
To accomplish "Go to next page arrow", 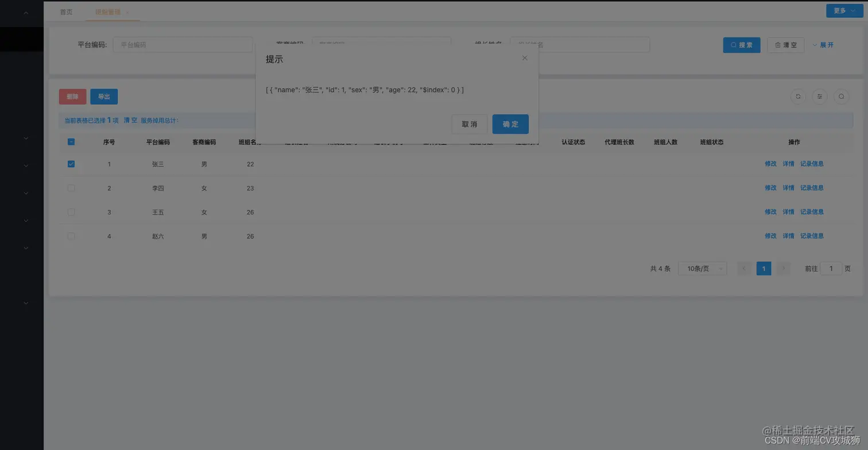I will pyautogui.click(x=783, y=268).
